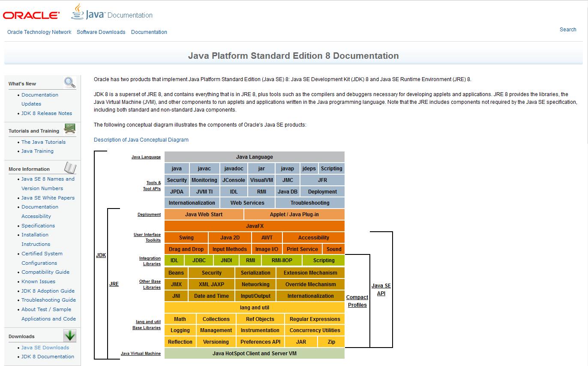Click Java HotSpot Client and Server VM bar
This screenshot has height=366, width=588.
coord(255,354)
